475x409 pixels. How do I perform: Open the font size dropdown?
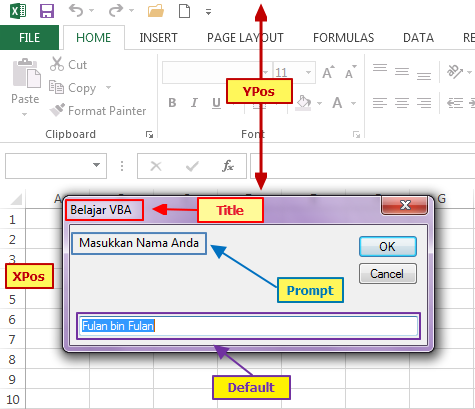(x=308, y=72)
